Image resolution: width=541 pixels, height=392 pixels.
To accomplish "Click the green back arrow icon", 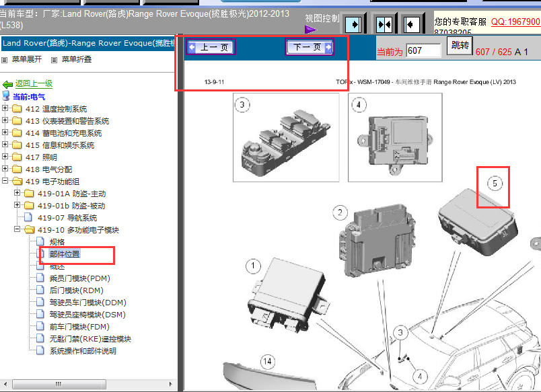I will pyautogui.click(x=7, y=84).
